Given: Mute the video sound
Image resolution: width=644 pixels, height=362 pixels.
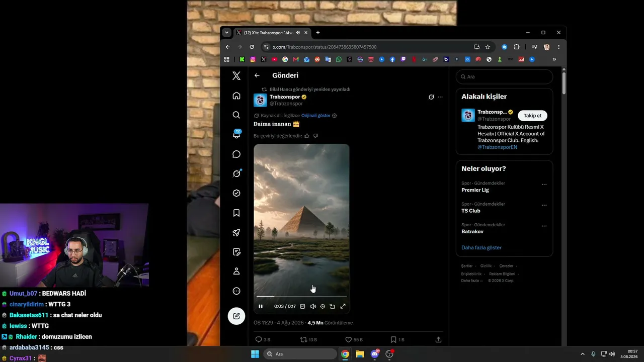Looking at the screenshot, I should click(313, 306).
